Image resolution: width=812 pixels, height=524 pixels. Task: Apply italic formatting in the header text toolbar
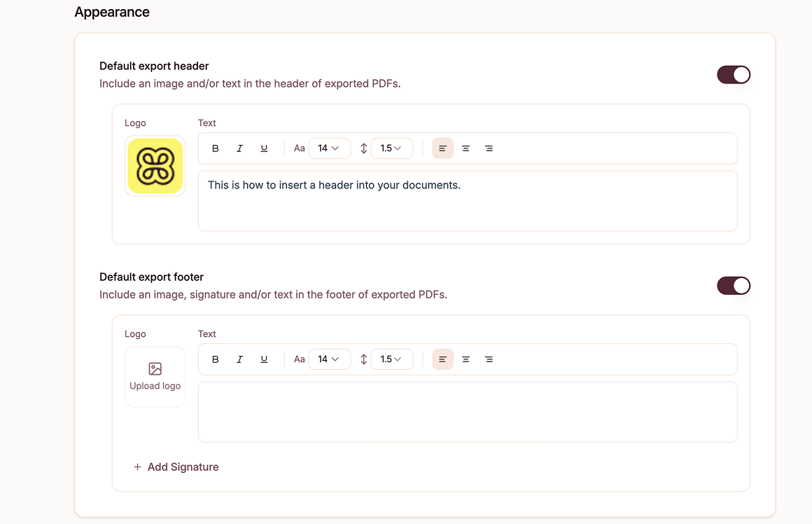[239, 148]
